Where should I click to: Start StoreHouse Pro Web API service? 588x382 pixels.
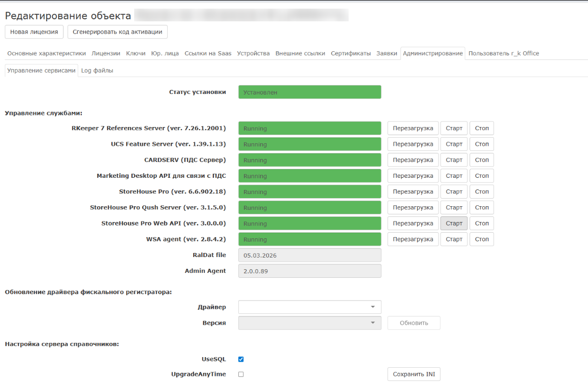[x=454, y=224]
